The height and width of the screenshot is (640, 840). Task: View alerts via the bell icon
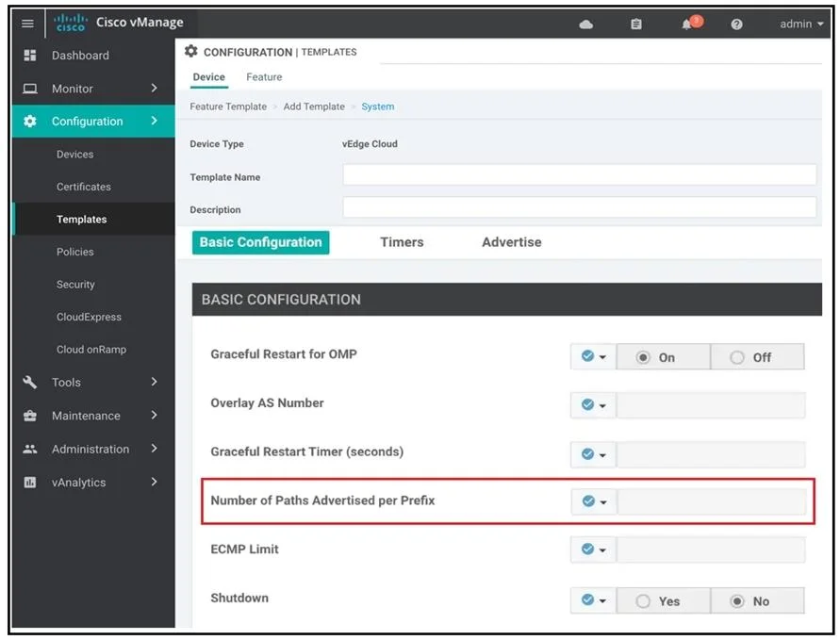click(686, 25)
